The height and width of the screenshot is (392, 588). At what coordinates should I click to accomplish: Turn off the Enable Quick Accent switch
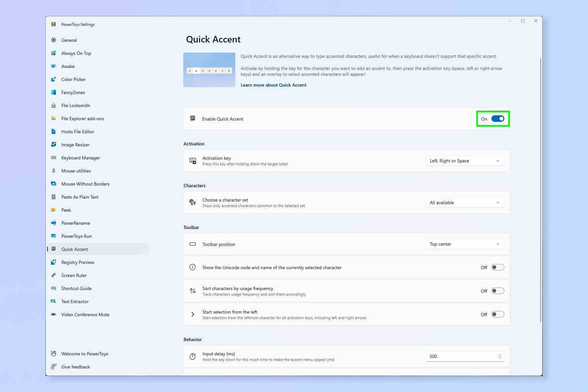coord(498,119)
